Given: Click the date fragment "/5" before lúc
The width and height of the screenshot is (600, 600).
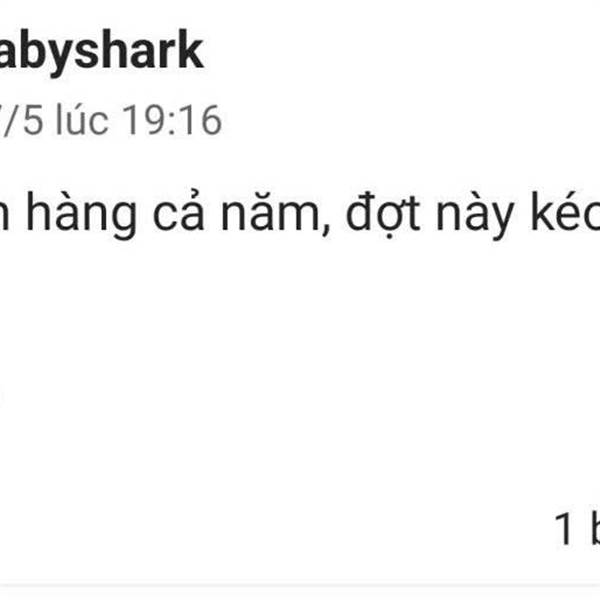Looking at the screenshot, I should coord(22,121).
